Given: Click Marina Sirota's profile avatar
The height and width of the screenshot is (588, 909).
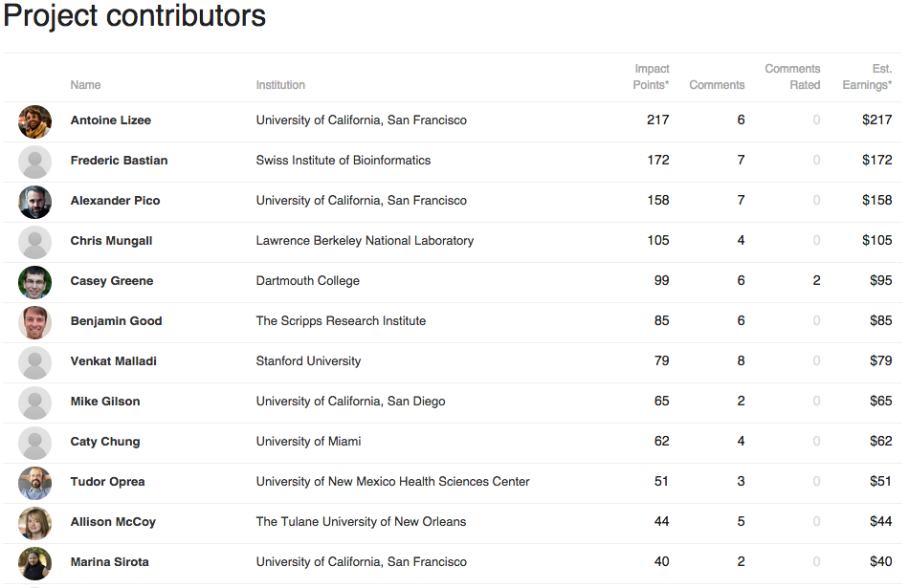Looking at the screenshot, I should [35, 563].
